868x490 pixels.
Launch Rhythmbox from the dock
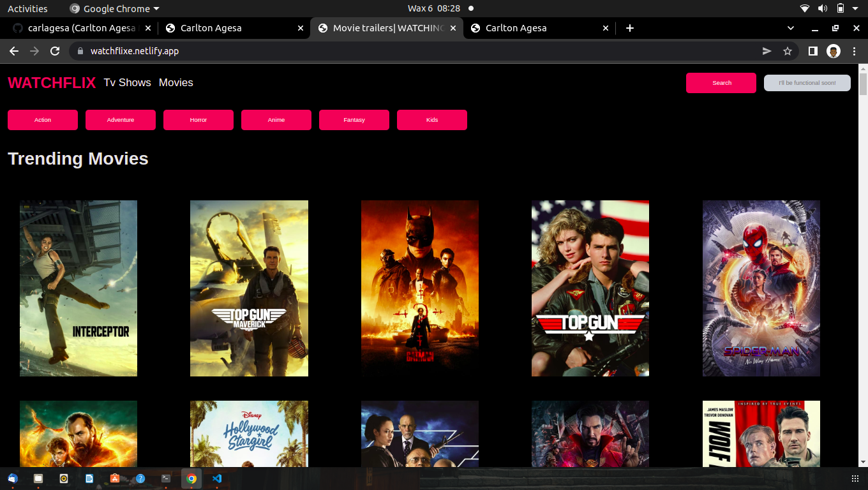[64, 479]
